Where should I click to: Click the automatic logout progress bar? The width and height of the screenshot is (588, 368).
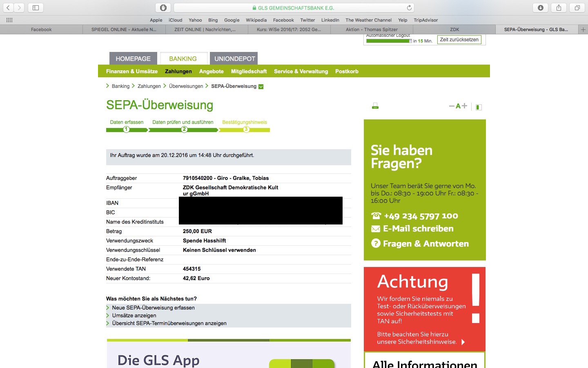pos(389,41)
